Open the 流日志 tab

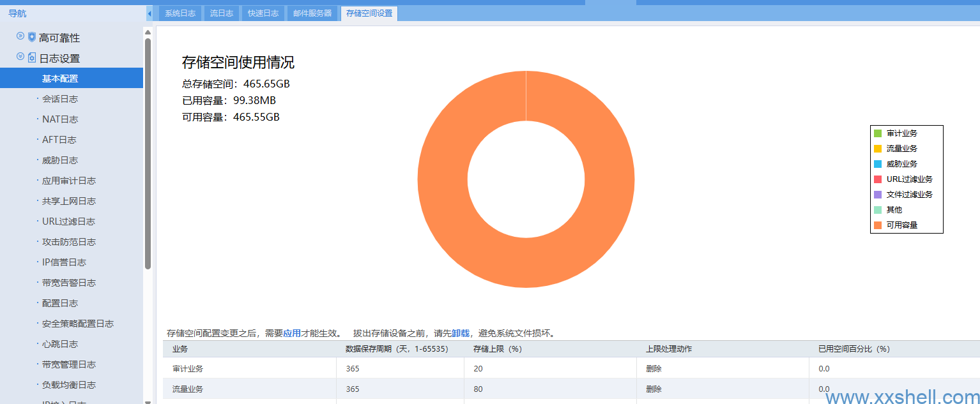222,13
